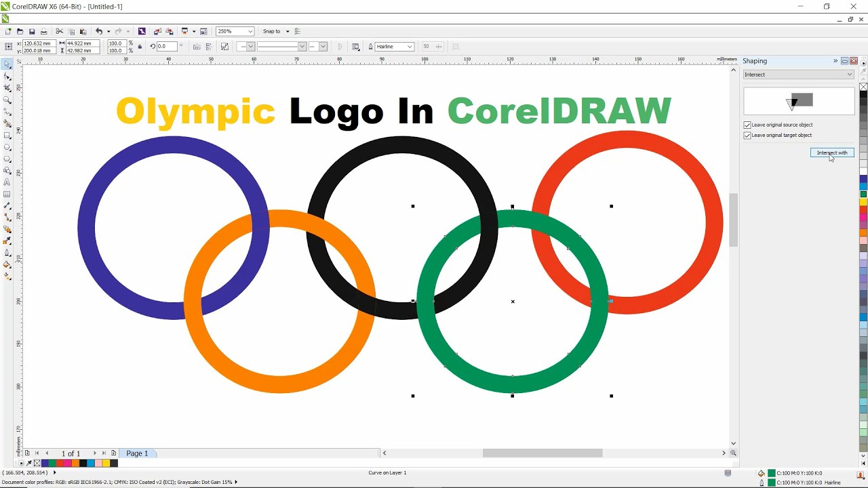Select the Pick tool in the toolbox
Image resolution: width=868 pixels, height=488 pixels.
pyautogui.click(x=7, y=64)
